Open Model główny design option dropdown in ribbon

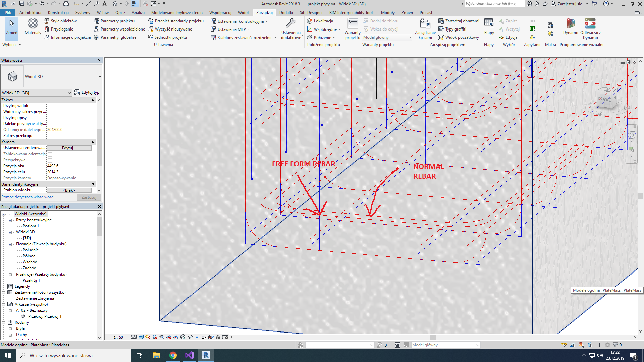(x=387, y=37)
